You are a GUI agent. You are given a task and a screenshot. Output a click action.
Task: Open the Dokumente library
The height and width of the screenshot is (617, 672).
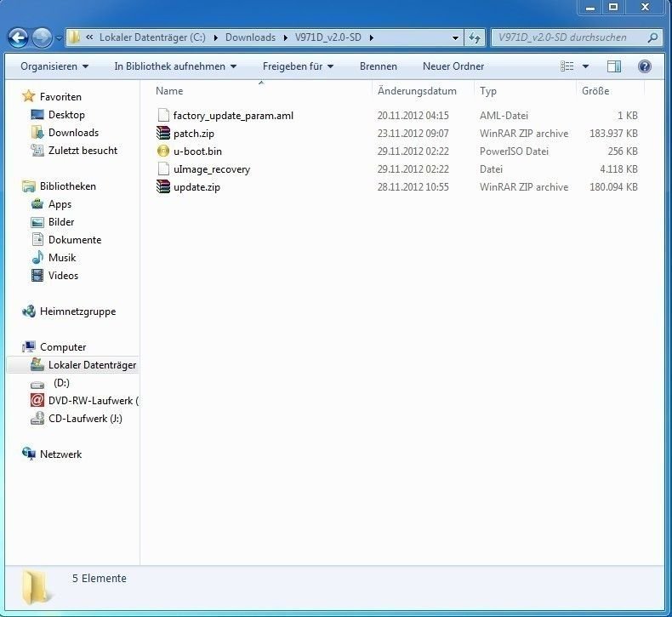(x=75, y=240)
